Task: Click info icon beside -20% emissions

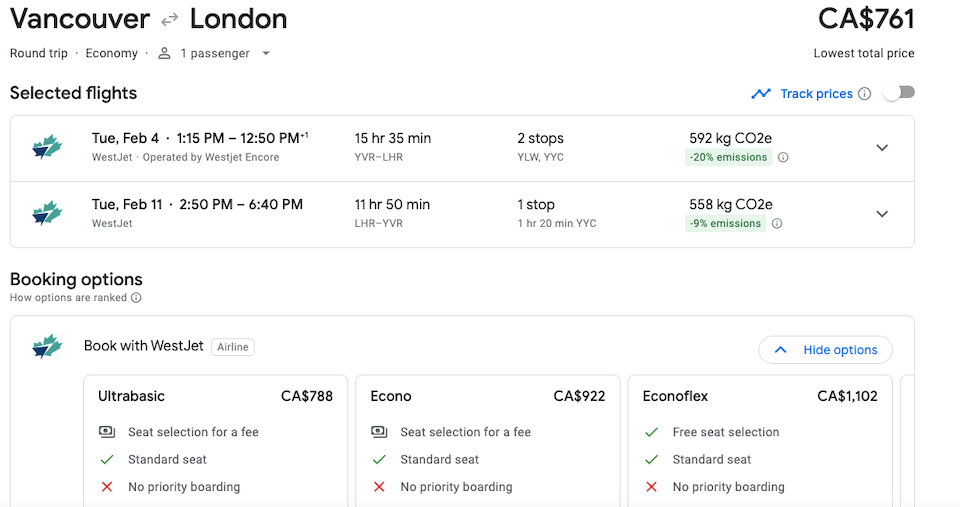Action: (783, 157)
